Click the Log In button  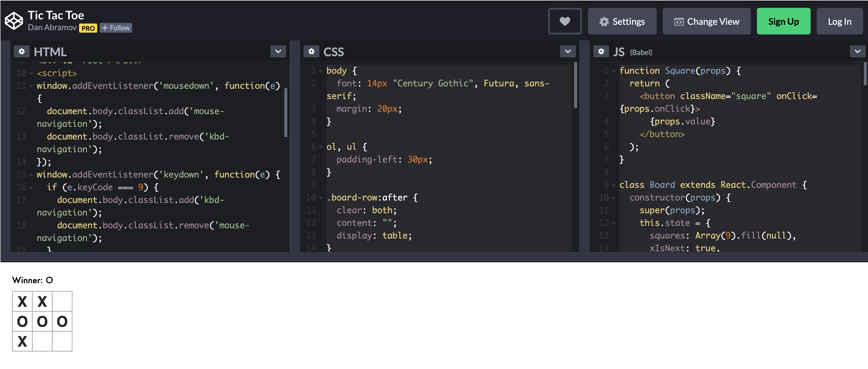(x=839, y=21)
